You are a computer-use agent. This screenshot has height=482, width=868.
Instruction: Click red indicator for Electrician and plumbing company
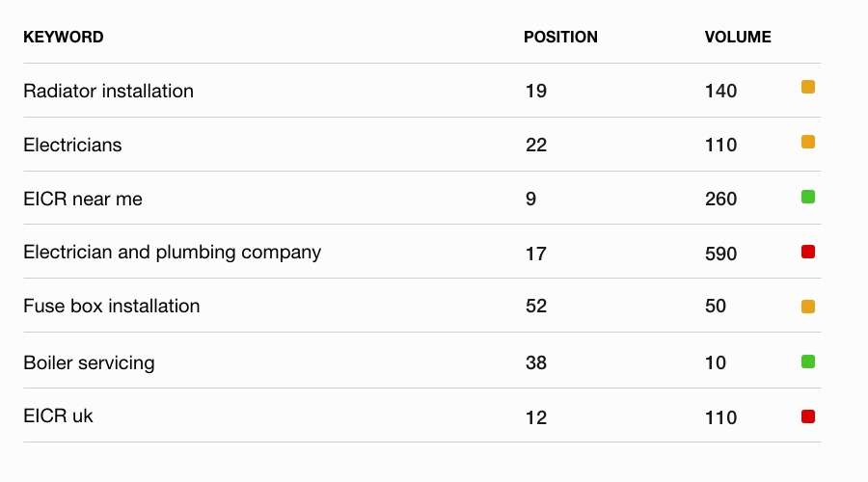coord(807,252)
